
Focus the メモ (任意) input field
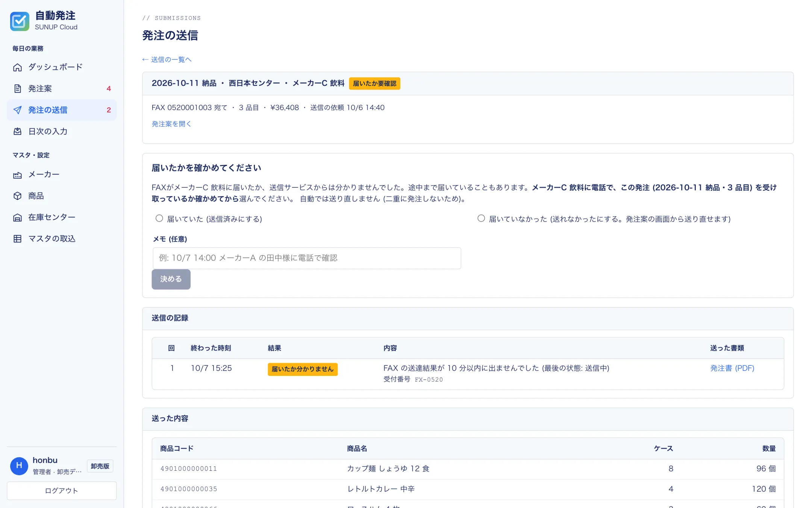pos(307,258)
